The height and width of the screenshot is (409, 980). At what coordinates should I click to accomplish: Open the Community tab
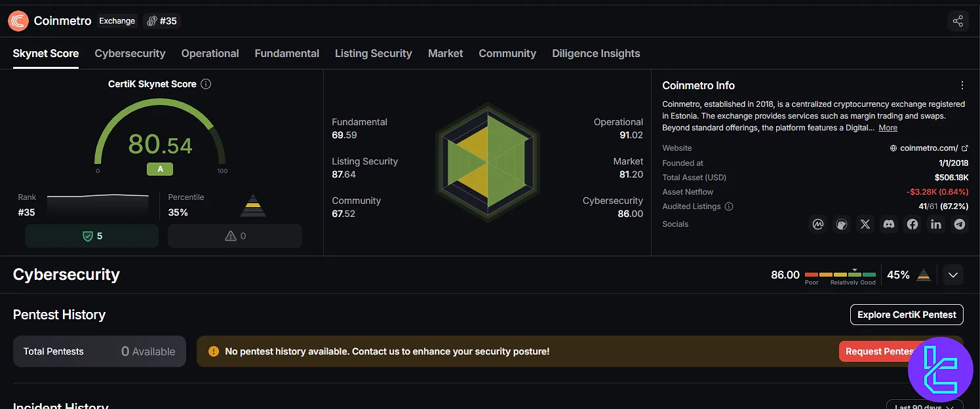click(507, 54)
